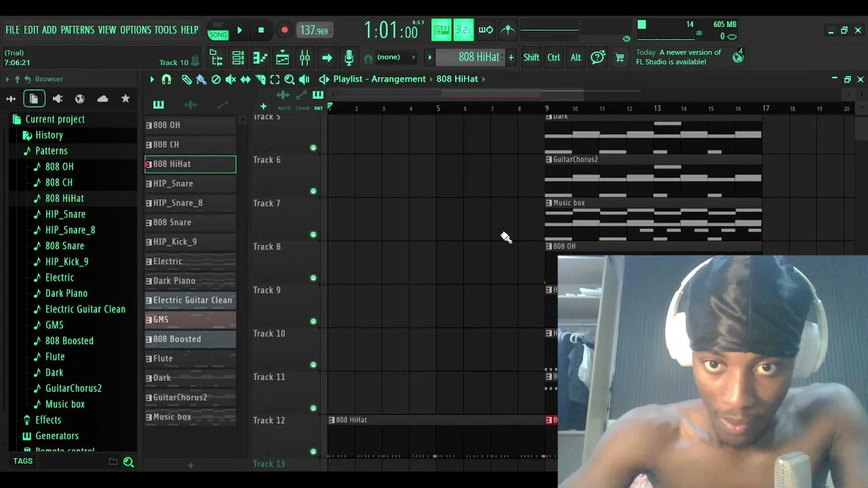Open the globe online library tab in Browser
868x488 pixels.
[x=80, y=99]
